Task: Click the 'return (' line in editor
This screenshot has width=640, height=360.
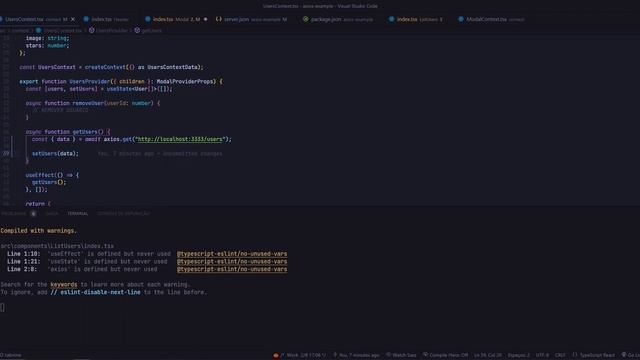Action: coord(38,204)
